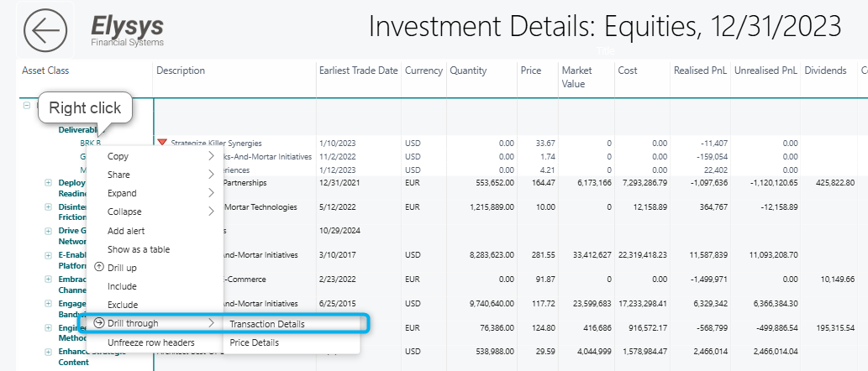Click the Market Value column header

[x=576, y=77]
